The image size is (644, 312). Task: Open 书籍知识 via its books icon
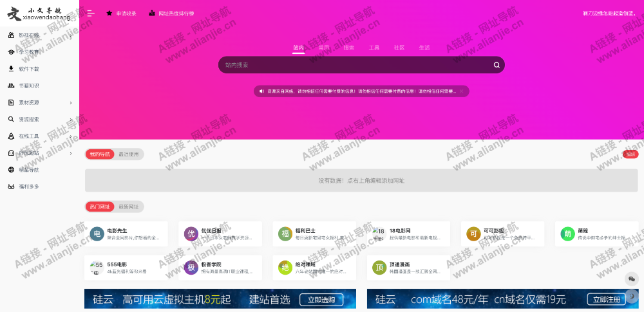tap(11, 86)
